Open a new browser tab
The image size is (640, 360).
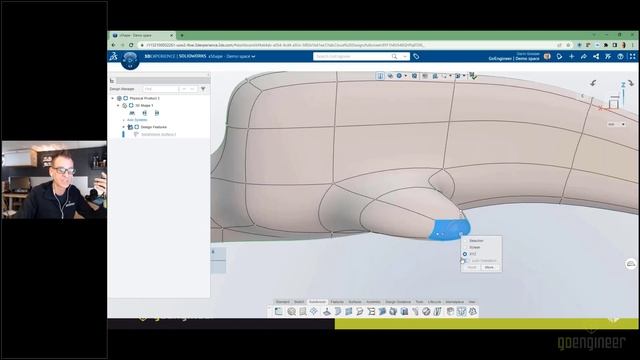tap(182, 36)
